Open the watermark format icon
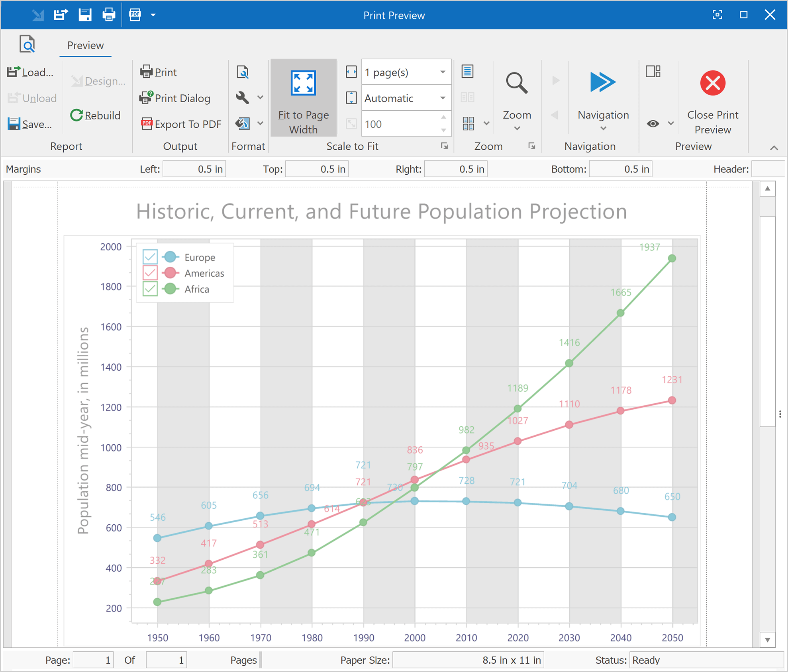Viewport: 788px width, 672px height. (243, 124)
